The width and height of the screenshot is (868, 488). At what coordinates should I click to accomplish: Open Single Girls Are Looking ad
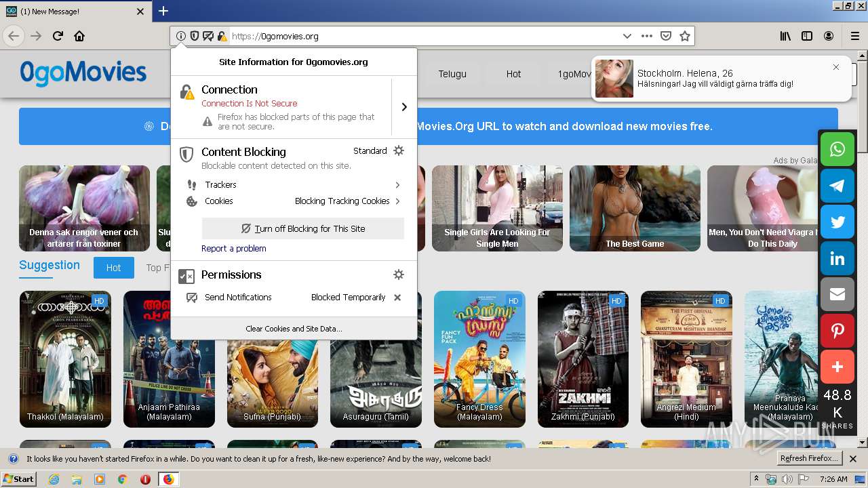click(x=497, y=208)
